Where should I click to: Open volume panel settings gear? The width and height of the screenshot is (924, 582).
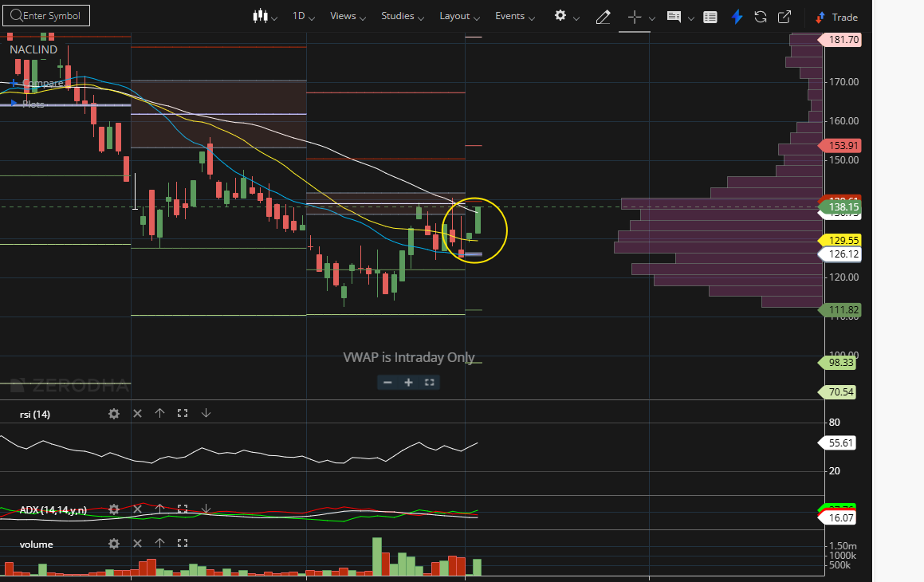click(x=114, y=544)
